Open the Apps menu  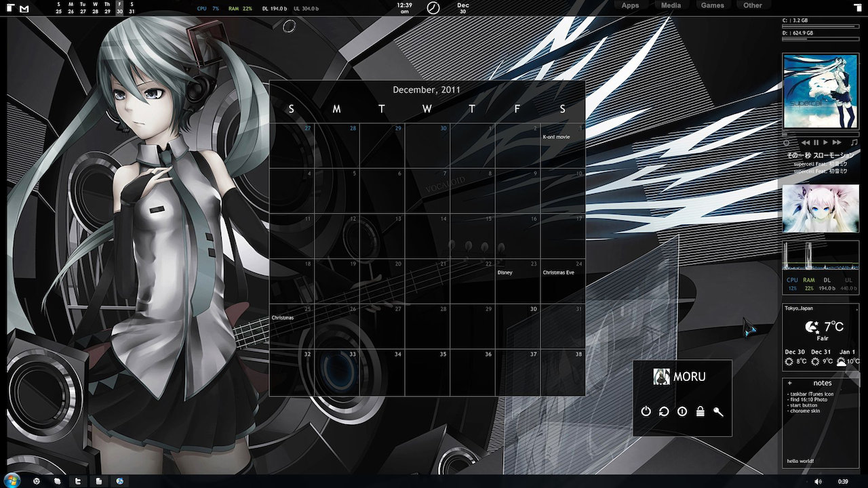pos(630,5)
